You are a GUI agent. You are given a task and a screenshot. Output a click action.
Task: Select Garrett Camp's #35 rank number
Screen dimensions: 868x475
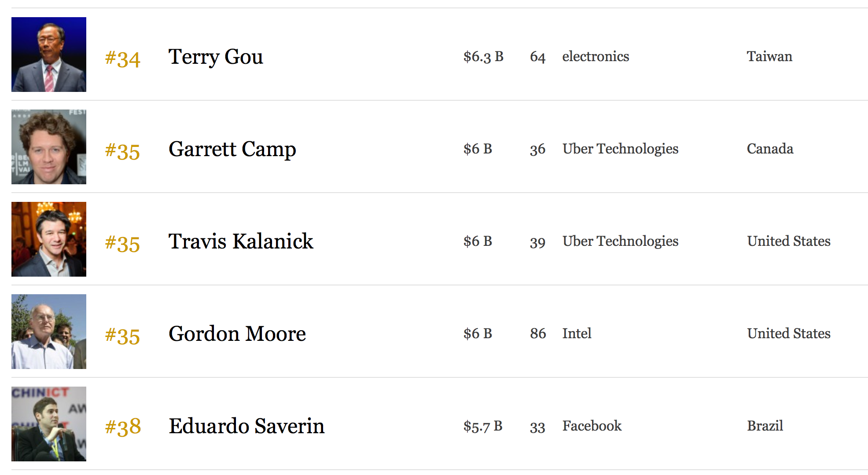[x=122, y=151]
